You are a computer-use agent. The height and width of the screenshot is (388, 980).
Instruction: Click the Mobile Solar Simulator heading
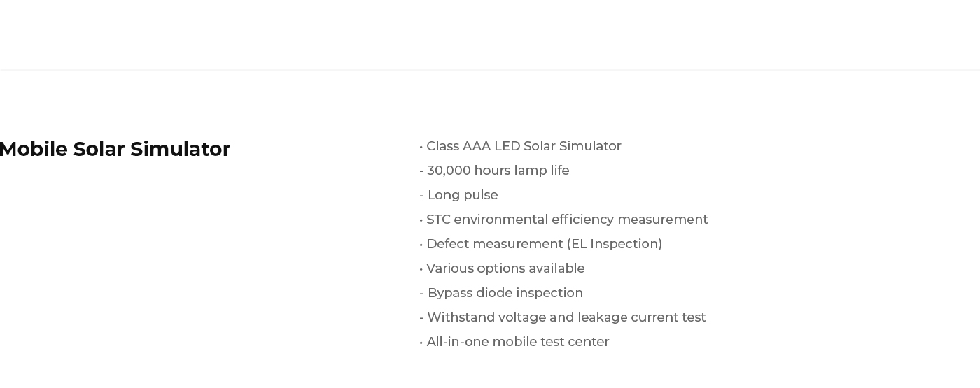coord(115,150)
